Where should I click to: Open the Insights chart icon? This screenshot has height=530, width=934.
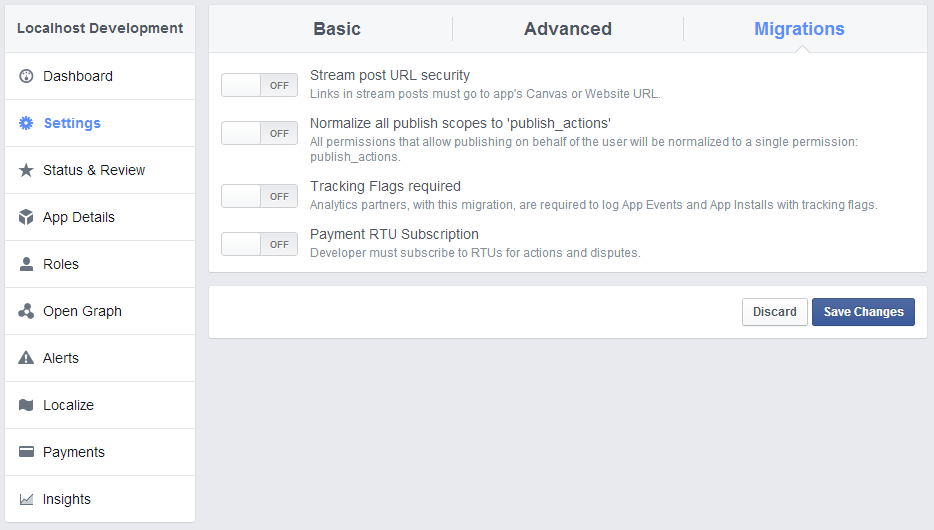(26, 499)
